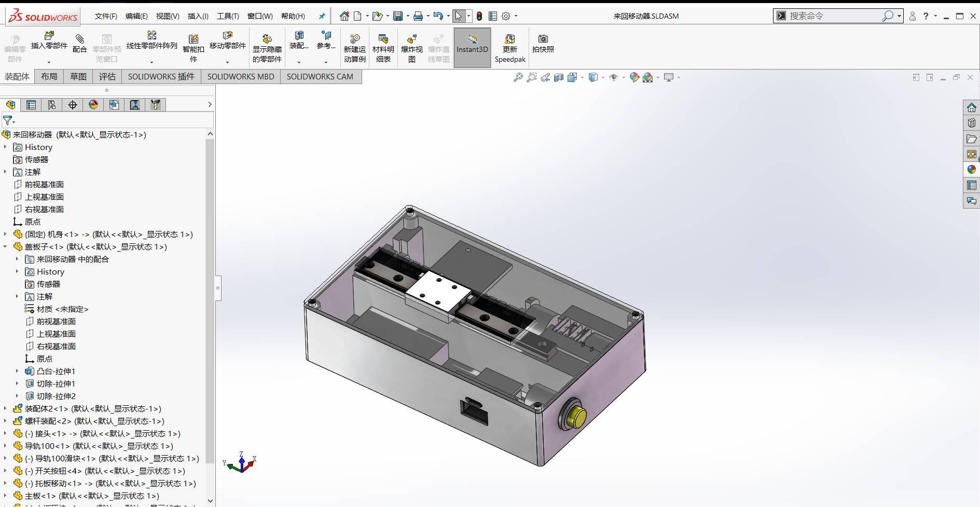Open 编辑(E) menu
The image size is (980, 507).
click(136, 16)
